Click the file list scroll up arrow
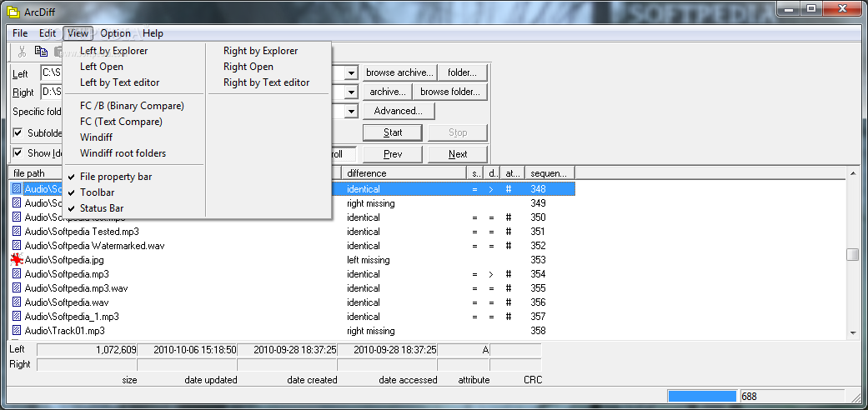868x410 pixels. [852, 173]
